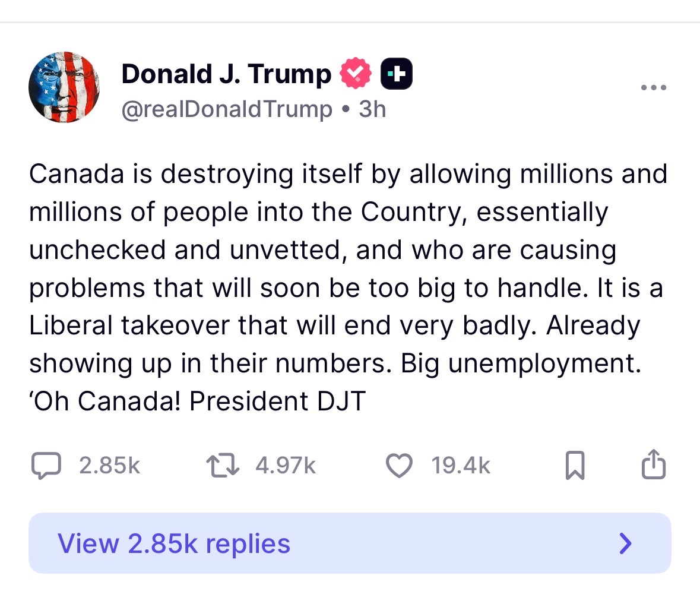This screenshot has height=607, width=700.
Task: Bookmark this post
Action: 575,466
